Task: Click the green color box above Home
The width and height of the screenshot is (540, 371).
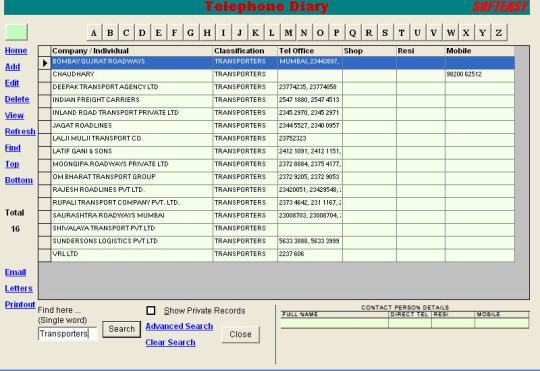Action: coord(17,32)
